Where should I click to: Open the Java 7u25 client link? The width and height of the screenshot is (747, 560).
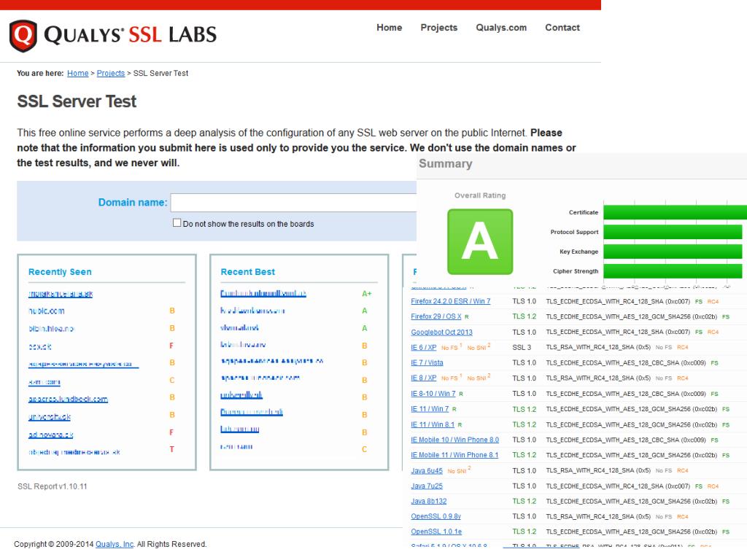coord(427,486)
